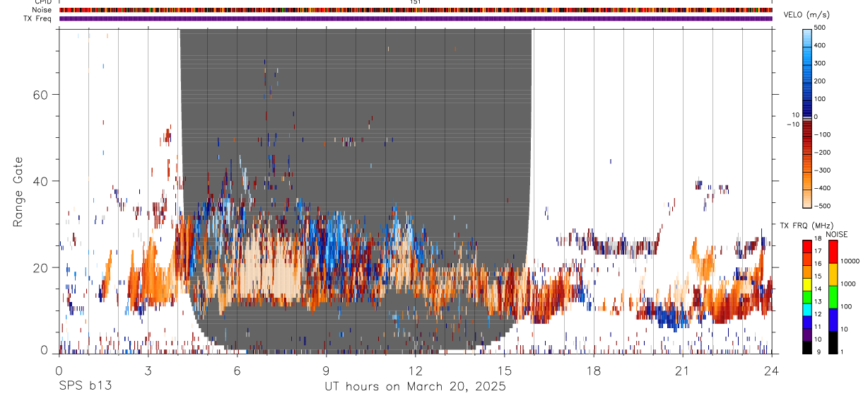
Task: Click the '500' label on VELO colorbar
Action: click(x=820, y=28)
